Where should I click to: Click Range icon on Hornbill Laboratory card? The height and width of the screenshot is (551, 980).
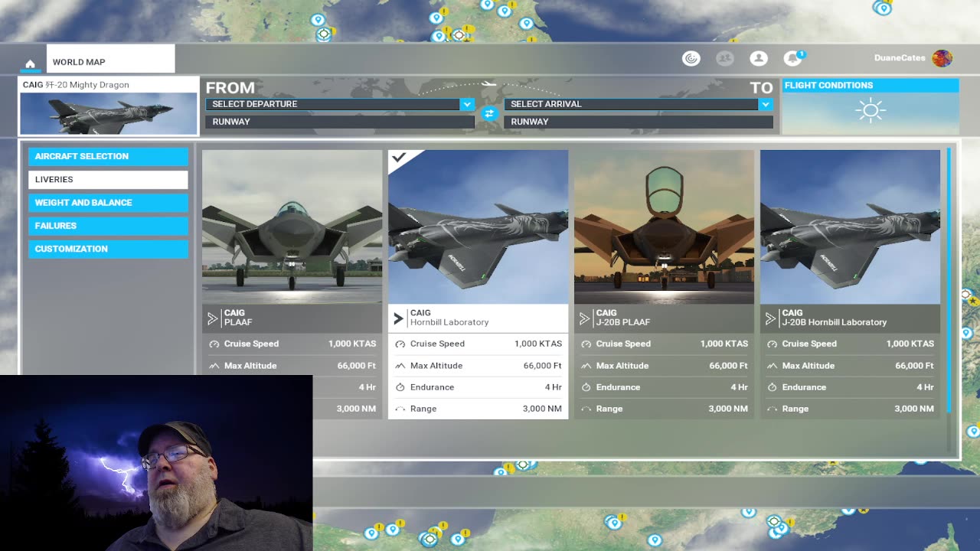click(x=400, y=409)
